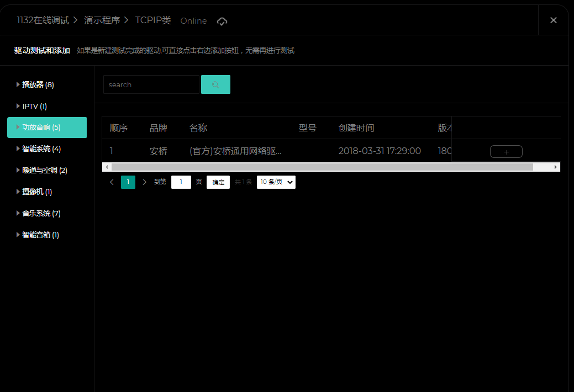
Task: Open the 音乐系统 (7) category
Action: [x=41, y=213]
